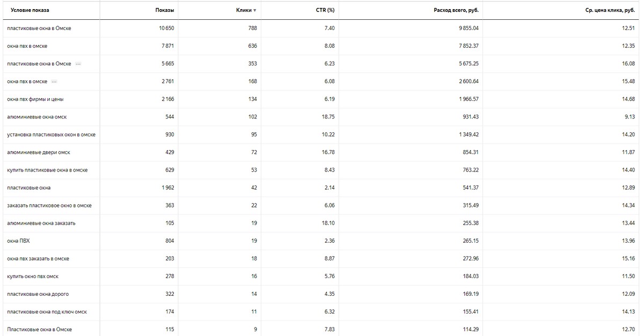Image resolution: width=644 pixels, height=336 pixels.
Task: Select keyword алюминиевые двери омск
Action: click(x=39, y=152)
